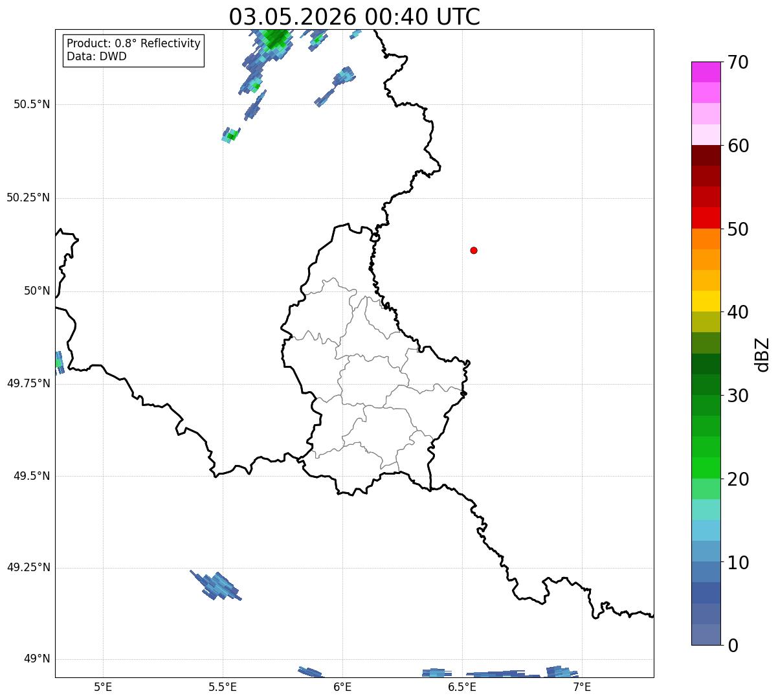Choose the blue 10 dBZ colorbar segment
The height and width of the screenshot is (700, 778).
click(x=707, y=552)
